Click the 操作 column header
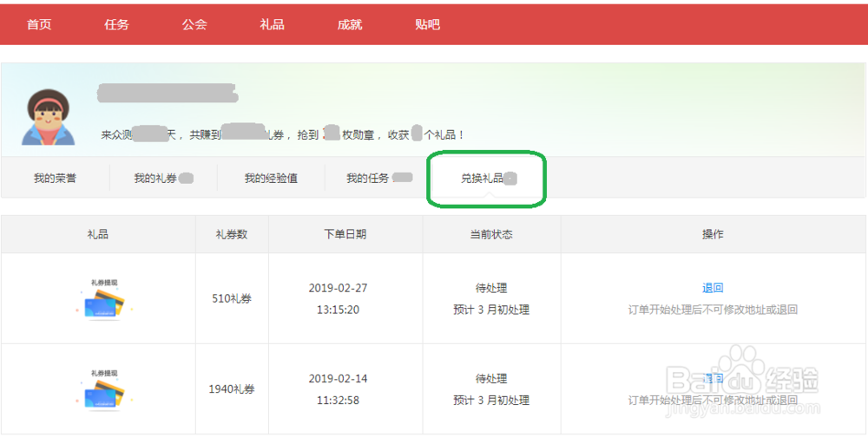 [713, 234]
